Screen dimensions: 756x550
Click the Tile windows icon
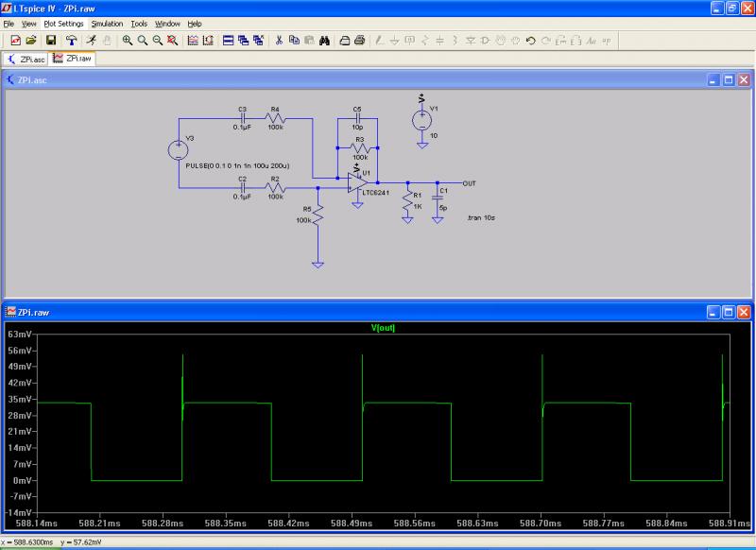228,41
